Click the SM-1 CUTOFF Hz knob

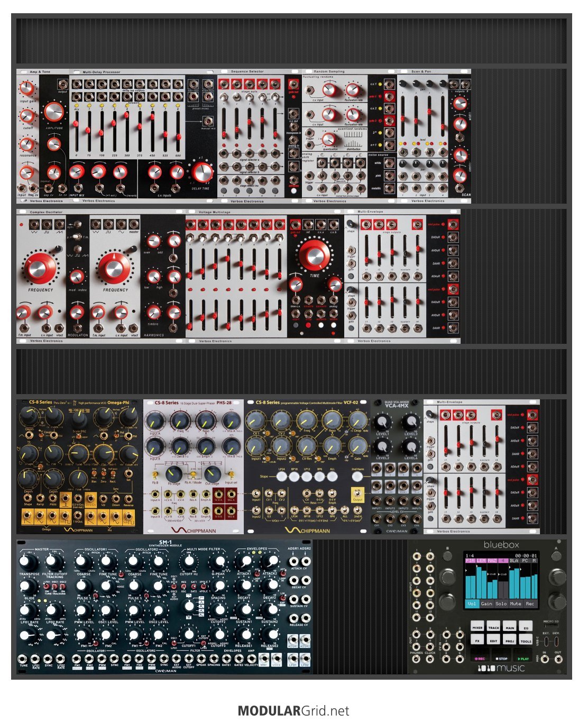click(x=189, y=561)
